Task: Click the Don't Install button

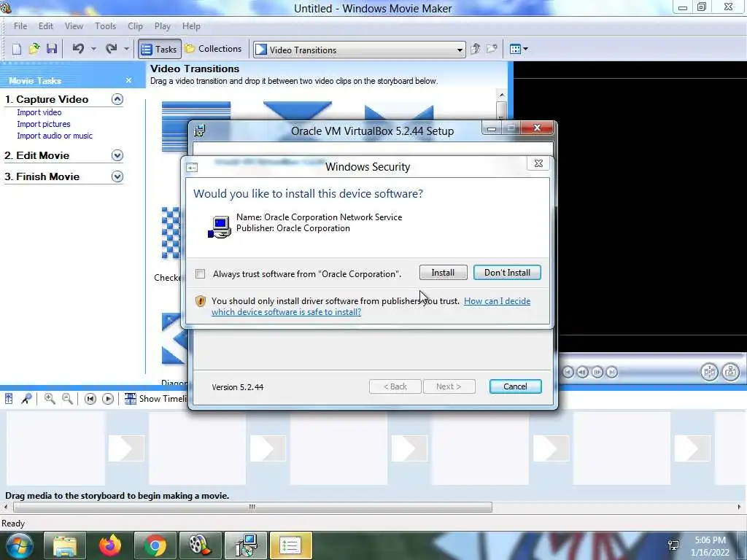Action: (508, 273)
